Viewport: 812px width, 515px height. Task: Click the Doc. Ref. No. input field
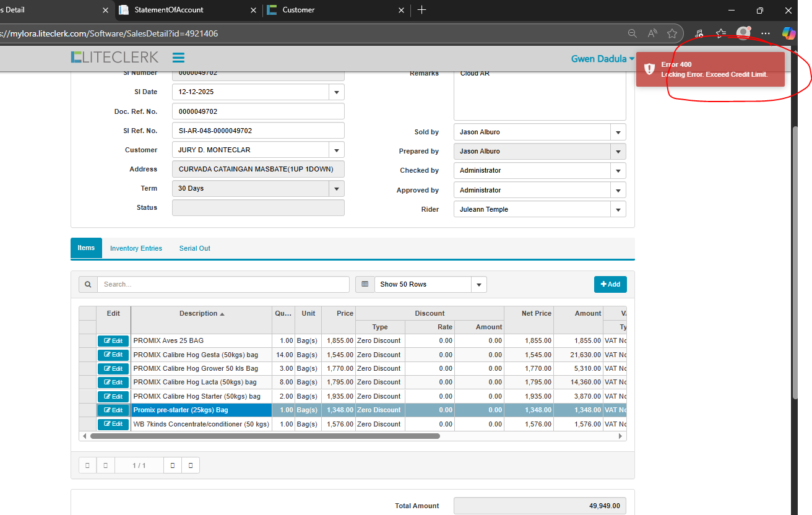(x=258, y=111)
